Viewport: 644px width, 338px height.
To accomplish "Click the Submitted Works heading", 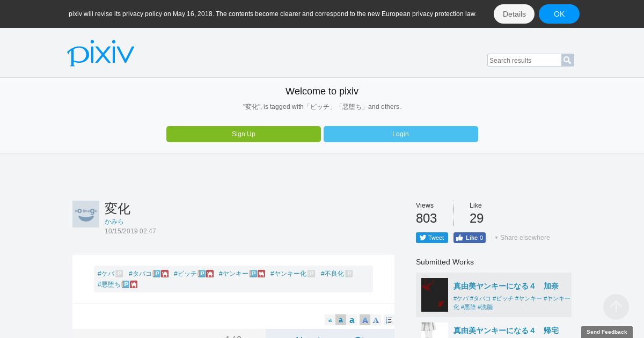I will click(445, 262).
